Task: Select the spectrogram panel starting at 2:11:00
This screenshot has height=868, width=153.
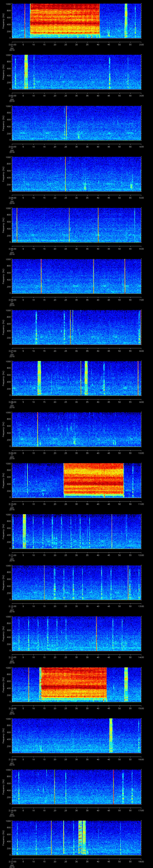Action: [76, 531]
